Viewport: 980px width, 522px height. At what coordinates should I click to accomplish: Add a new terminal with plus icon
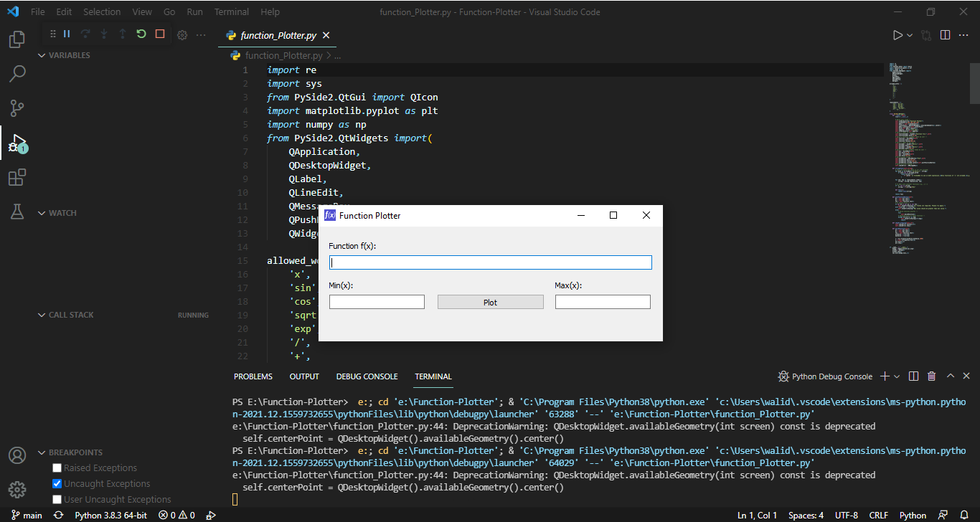pos(885,376)
